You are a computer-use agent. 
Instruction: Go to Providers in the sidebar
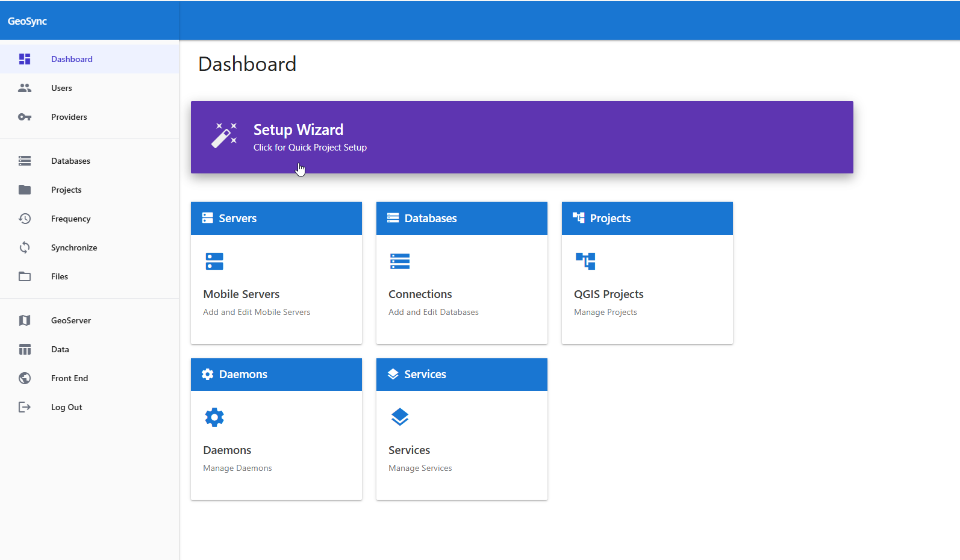tap(90, 117)
